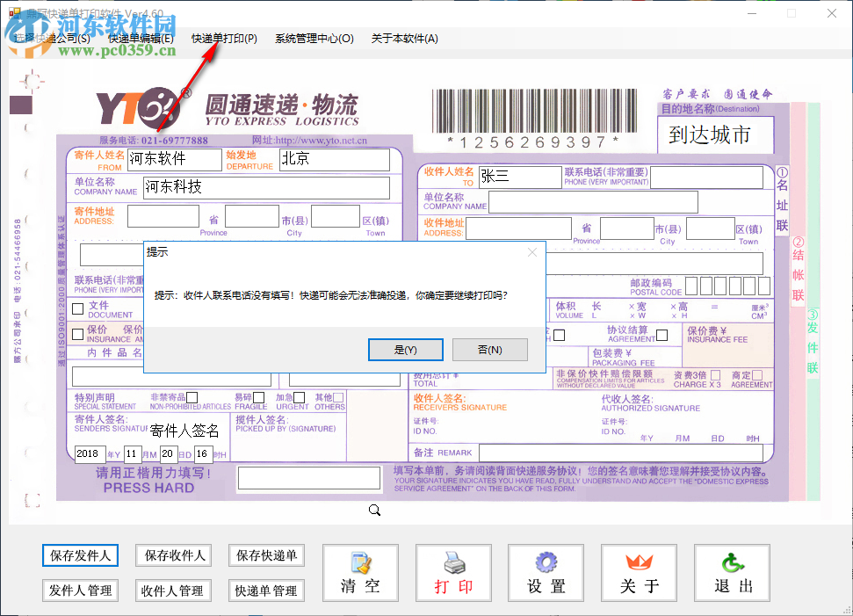Check the 文件 DOCUMENT checkbox
Viewport: 853px width, 616px height.
click(78, 308)
